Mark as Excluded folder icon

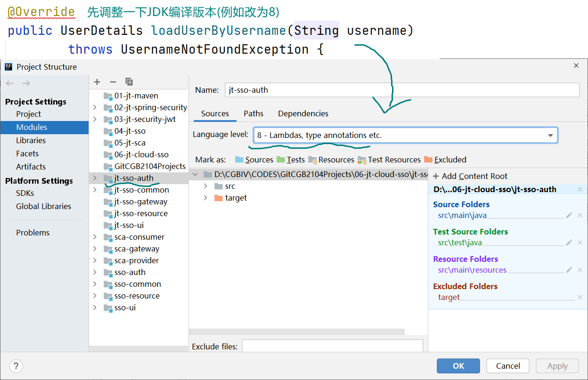(x=428, y=160)
